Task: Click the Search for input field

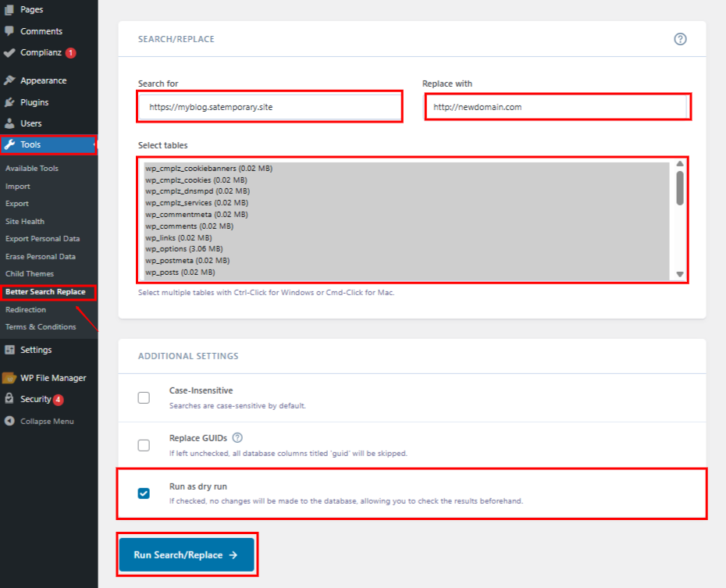Action: (270, 107)
